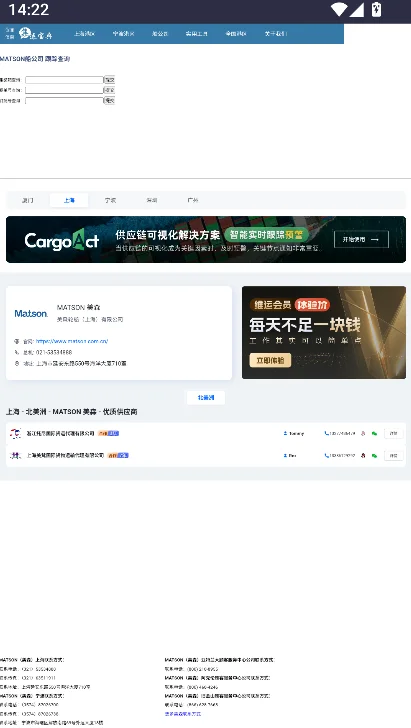Click the middle tracking query input field
The height and width of the screenshot is (728, 411).
click(x=64, y=90)
